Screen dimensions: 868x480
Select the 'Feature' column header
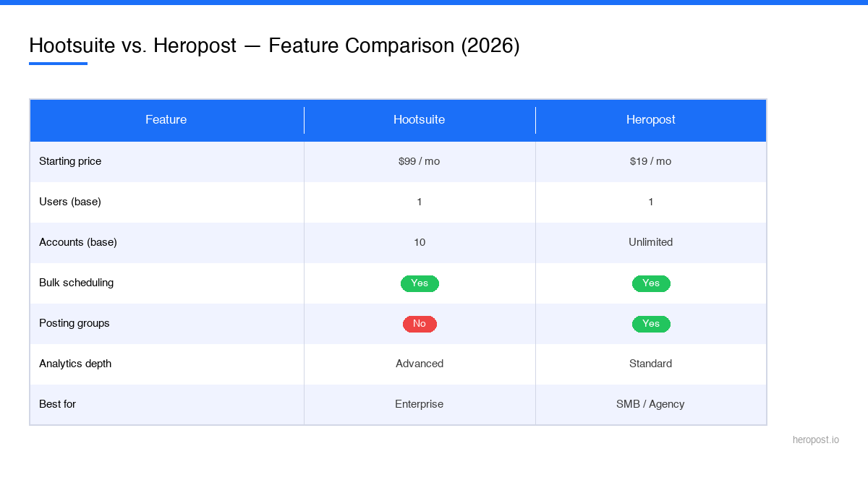pyautogui.click(x=166, y=120)
